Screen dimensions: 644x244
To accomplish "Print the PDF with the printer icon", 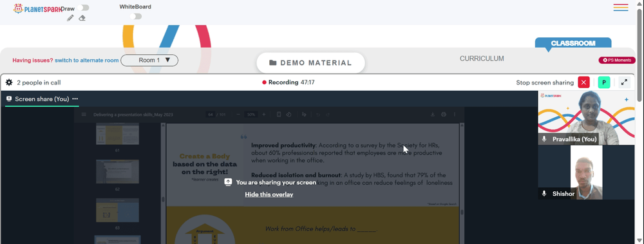I will point(444,115).
